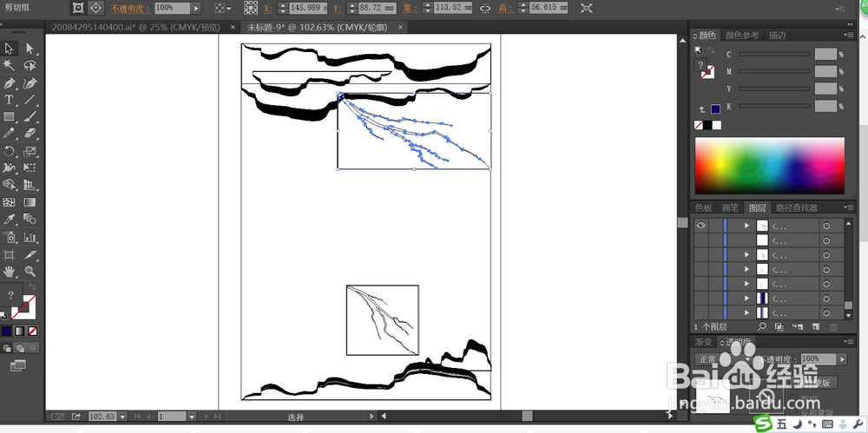Open the 渐变 panel tab
The image size is (868, 433).
[x=704, y=342]
